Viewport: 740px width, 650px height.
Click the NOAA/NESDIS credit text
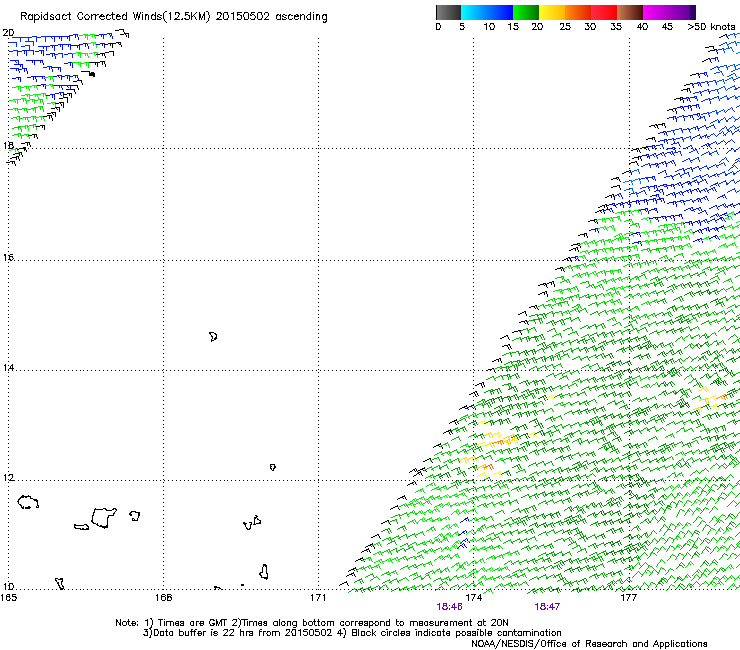pyautogui.click(x=589, y=644)
